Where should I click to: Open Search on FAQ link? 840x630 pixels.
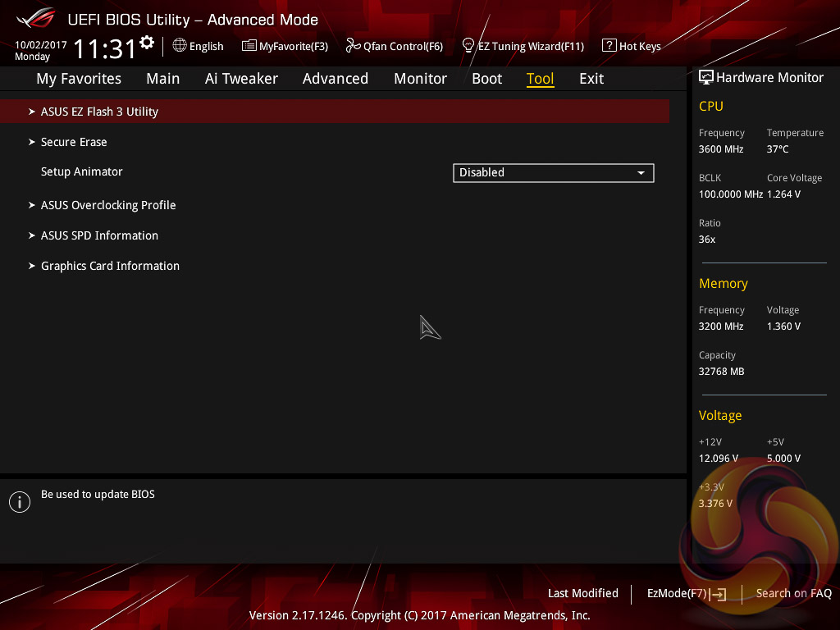point(793,593)
